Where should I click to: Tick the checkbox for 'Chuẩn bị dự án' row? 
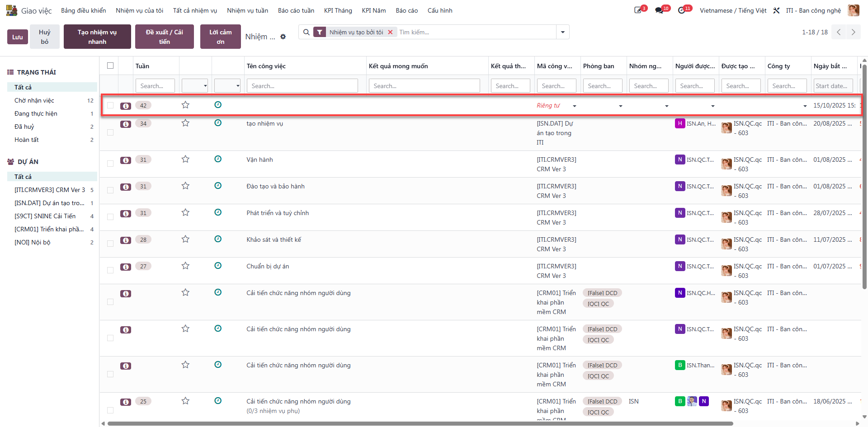110,270
